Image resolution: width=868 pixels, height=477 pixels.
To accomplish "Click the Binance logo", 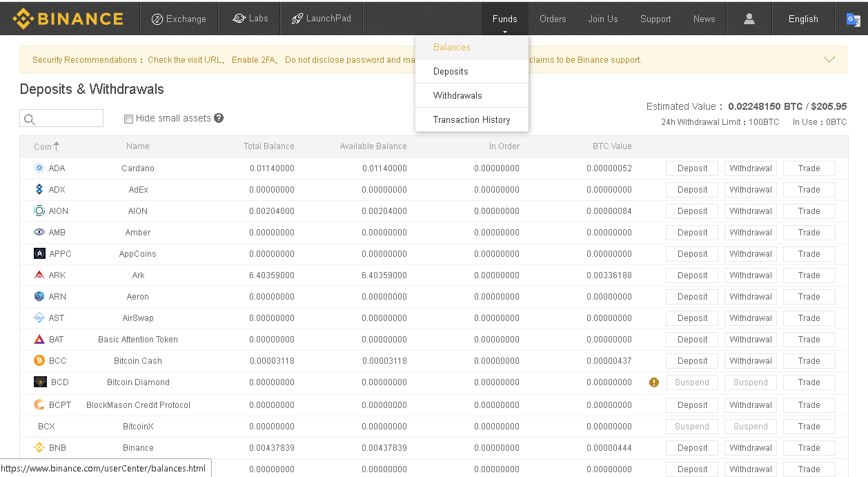I will [68, 19].
